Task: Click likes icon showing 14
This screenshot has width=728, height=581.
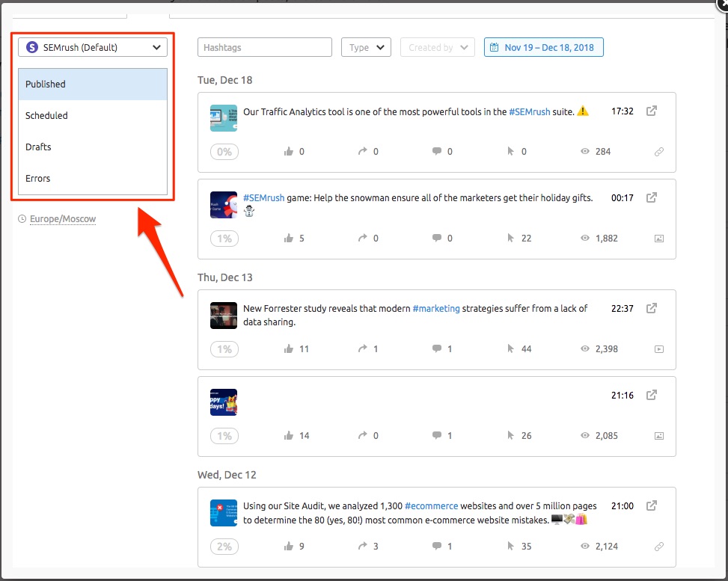Action: 288,435
